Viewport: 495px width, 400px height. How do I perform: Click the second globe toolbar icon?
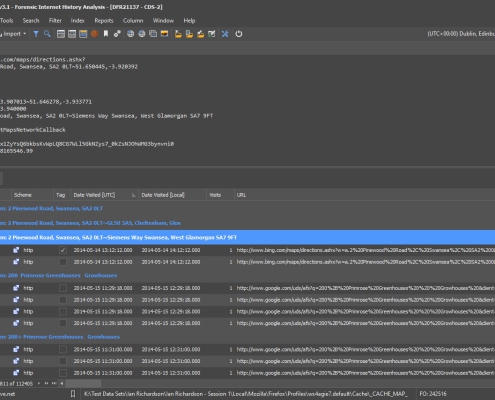pyautogui.click(x=142, y=34)
